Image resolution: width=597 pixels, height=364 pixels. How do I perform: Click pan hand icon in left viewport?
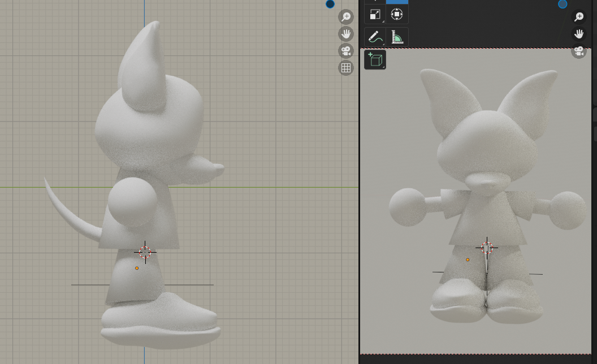point(346,34)
